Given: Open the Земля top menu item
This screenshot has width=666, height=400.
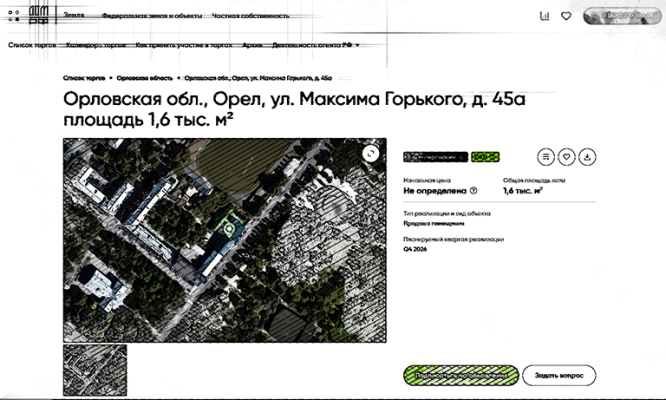Looking at the screenshot, I should point(73,15).
